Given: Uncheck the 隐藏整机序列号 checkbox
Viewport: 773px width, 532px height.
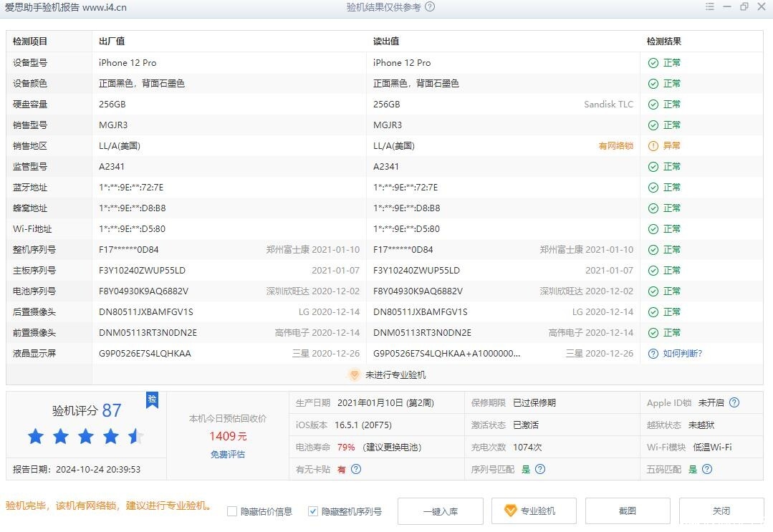Looking at the screenshot, I should [x=312, y=511].
